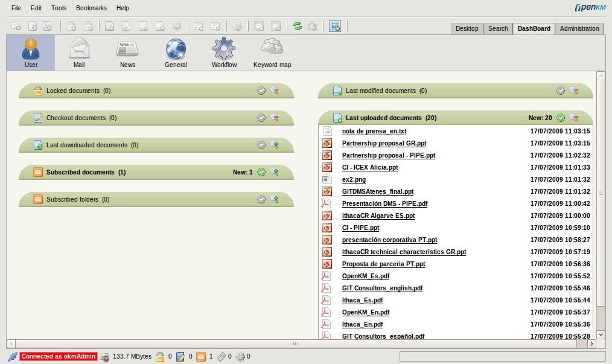Mark Subscribed folders as viewed

pos(261,199)
